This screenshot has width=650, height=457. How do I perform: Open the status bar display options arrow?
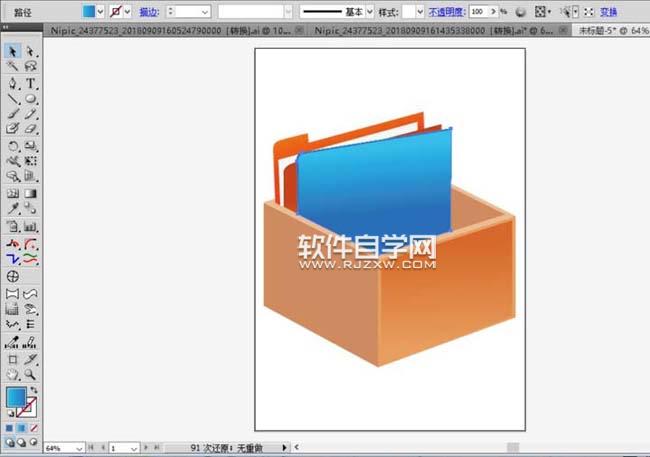click(284, 447)
